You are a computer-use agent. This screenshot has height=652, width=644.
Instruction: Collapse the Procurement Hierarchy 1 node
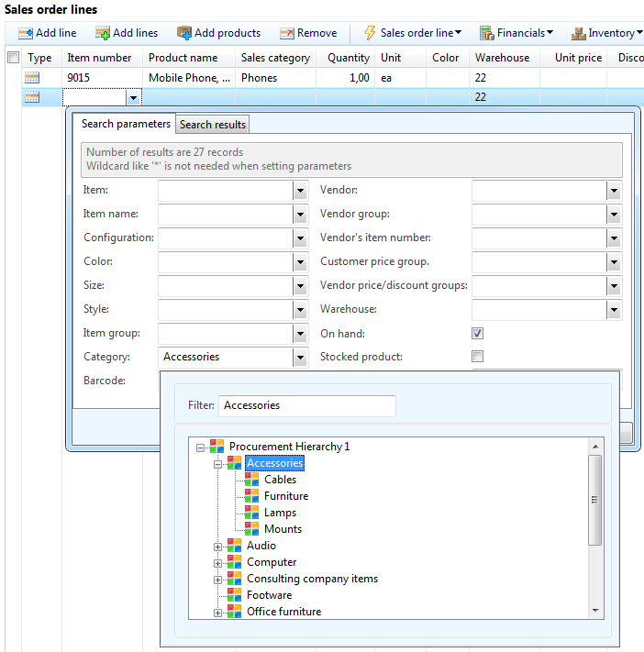pyautogui.click(x=201, y=448)
